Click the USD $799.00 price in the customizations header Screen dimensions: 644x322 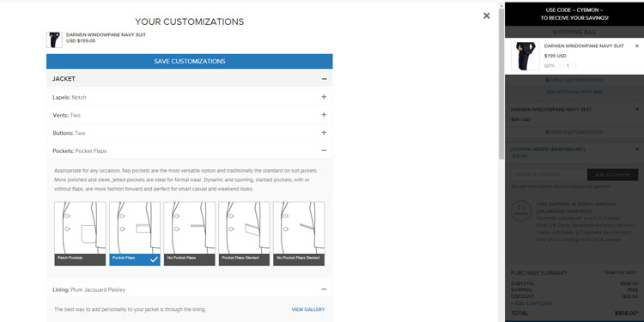81,40
